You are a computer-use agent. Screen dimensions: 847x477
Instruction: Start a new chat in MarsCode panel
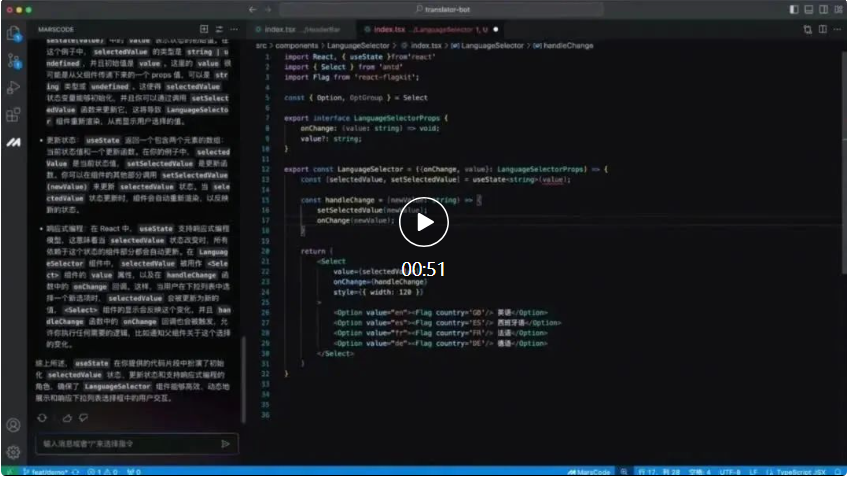(x=204, y=29)
